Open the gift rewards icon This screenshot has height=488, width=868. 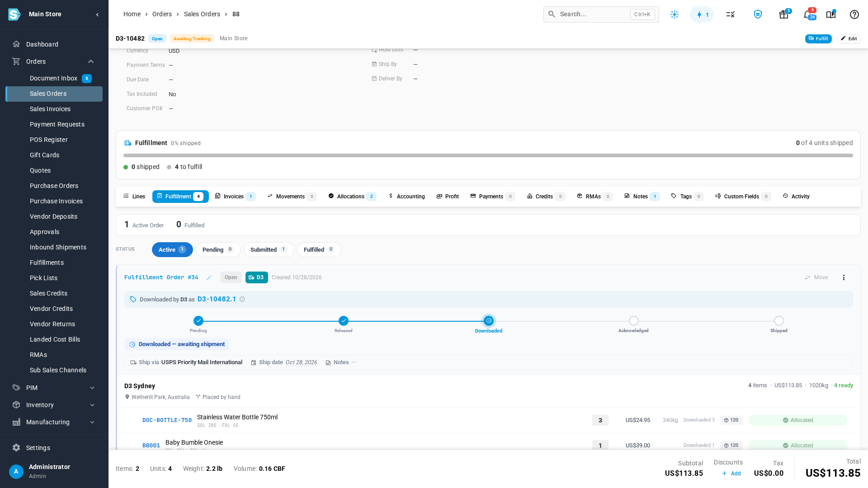[784, 14]
